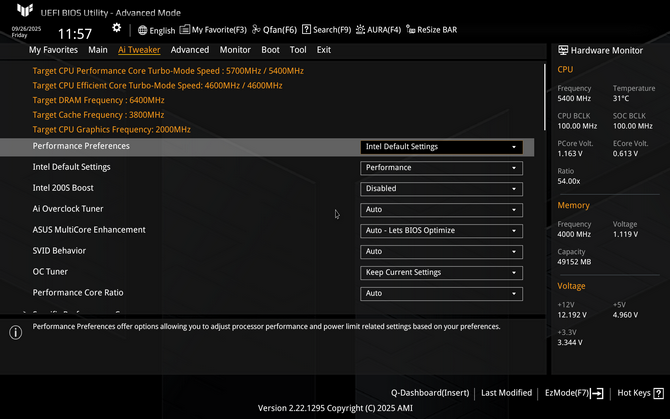Expand the SVID Behavior dropdown
Image resolution: width=670 pixels, height=419 pixels.
pos(441,252)
